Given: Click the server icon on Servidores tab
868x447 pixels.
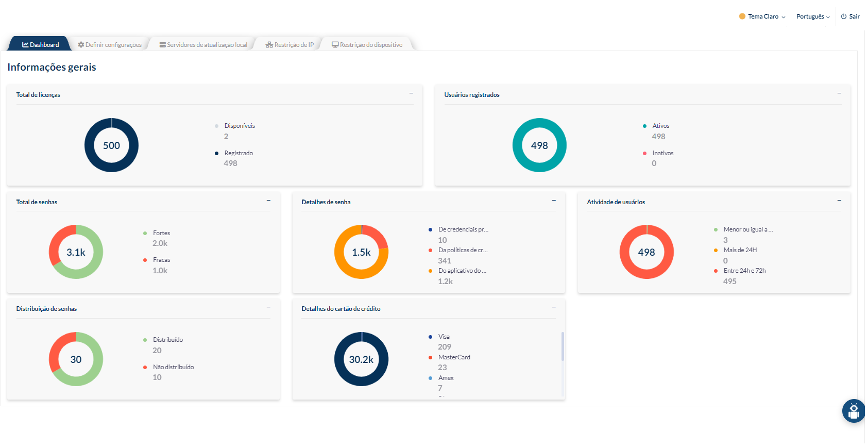Looking at the screenshot, I should point(163,45).
